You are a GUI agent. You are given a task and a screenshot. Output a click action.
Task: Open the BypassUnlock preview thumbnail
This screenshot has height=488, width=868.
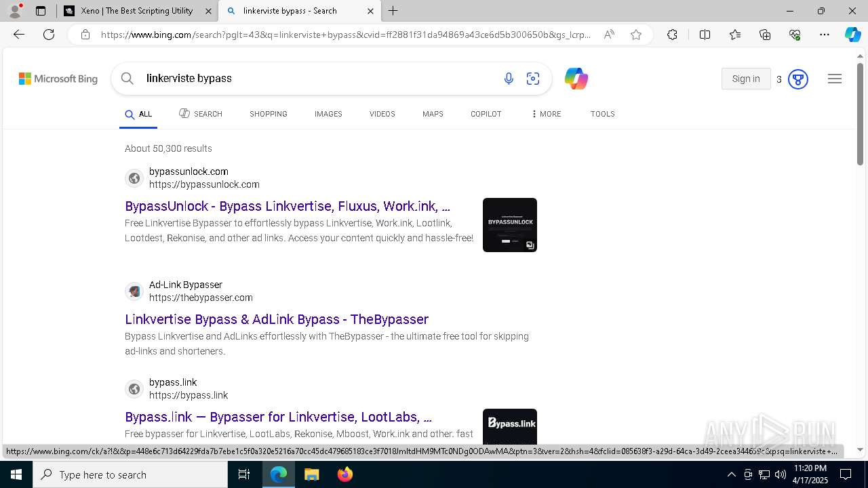510,225
